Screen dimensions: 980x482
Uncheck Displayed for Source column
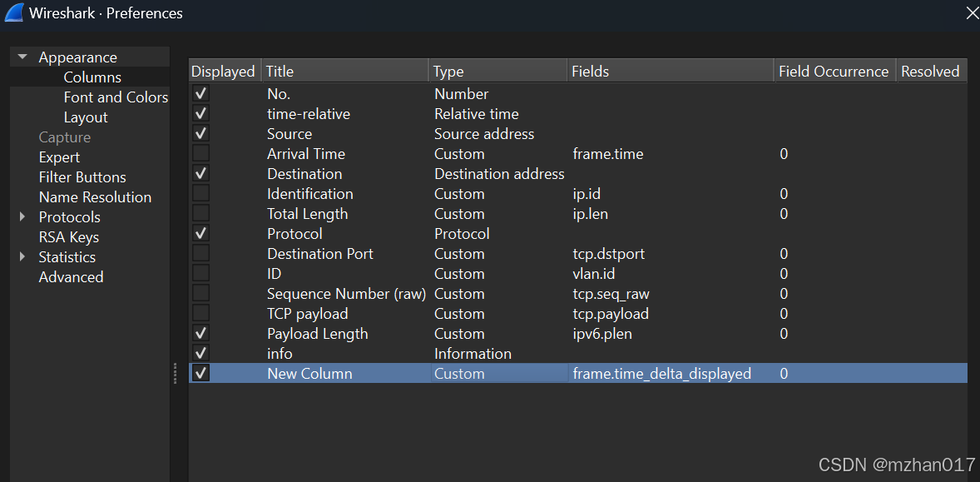point(201,134)
